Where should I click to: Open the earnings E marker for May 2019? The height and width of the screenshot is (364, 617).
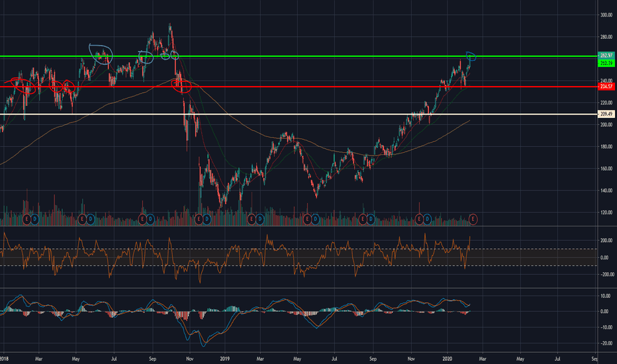[307, 219]
